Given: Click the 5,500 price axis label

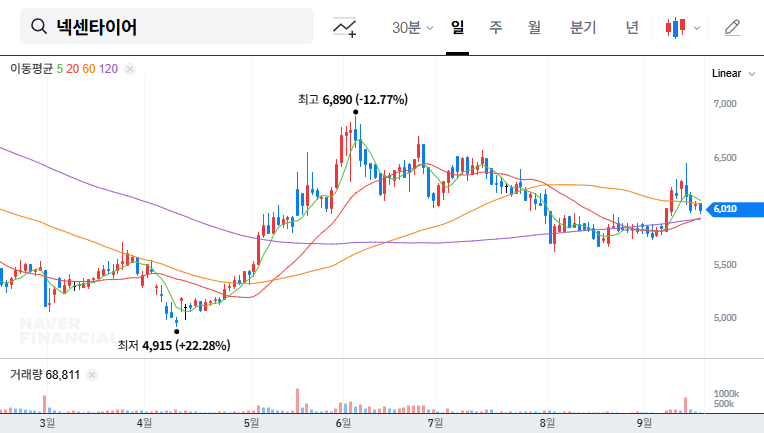Looking at the screenshot, I should pyautogui.click(x=725, y=265).
